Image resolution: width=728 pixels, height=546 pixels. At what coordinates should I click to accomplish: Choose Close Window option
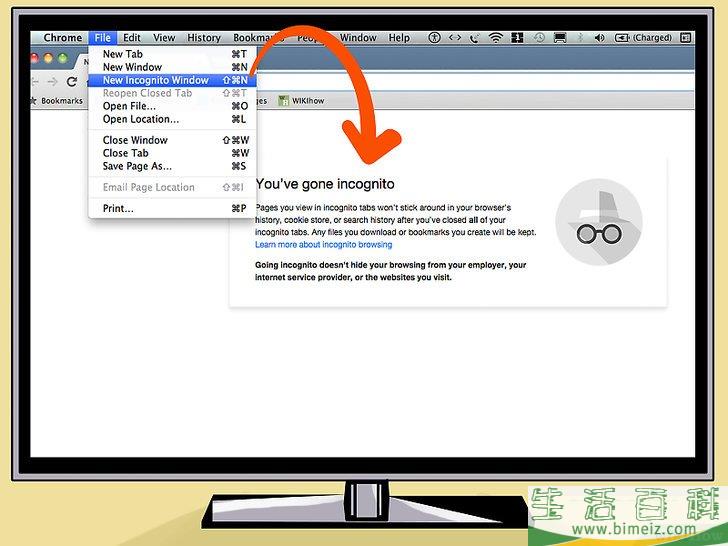(135, 140)
